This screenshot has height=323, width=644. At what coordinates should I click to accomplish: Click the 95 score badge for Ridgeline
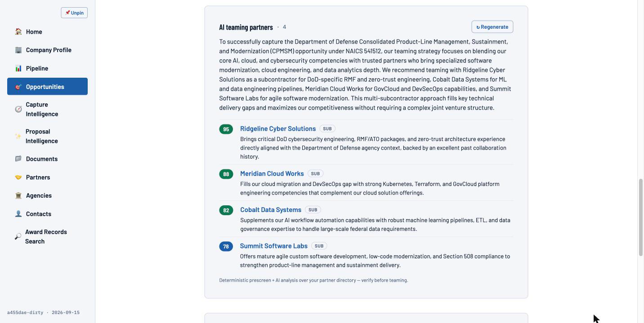226,129
